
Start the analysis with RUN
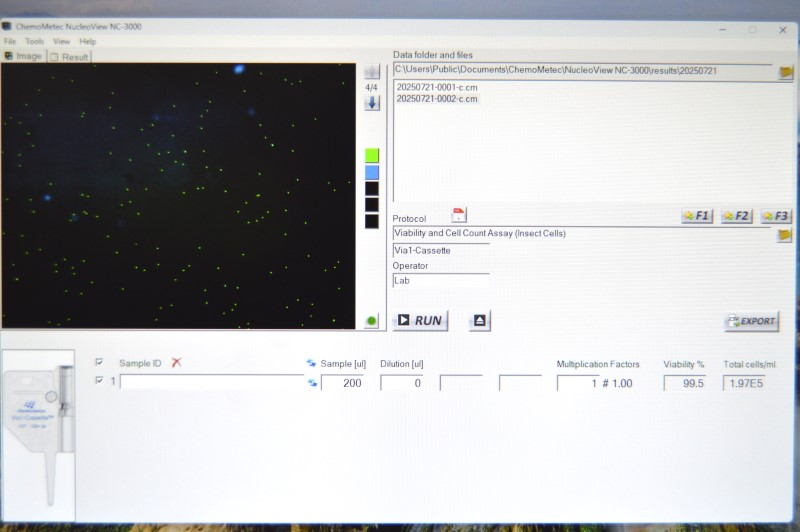pos(420,320)
